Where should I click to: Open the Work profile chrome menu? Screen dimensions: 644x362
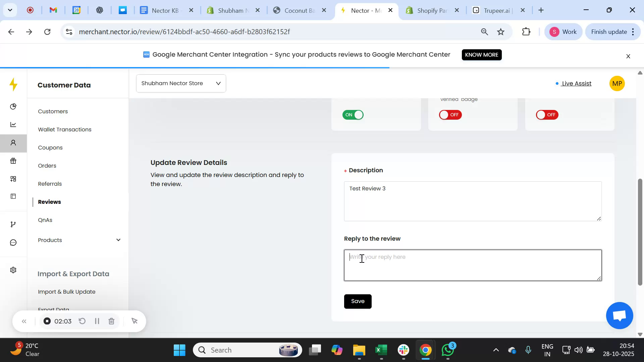pyautogui.click(x=563, y=32)
